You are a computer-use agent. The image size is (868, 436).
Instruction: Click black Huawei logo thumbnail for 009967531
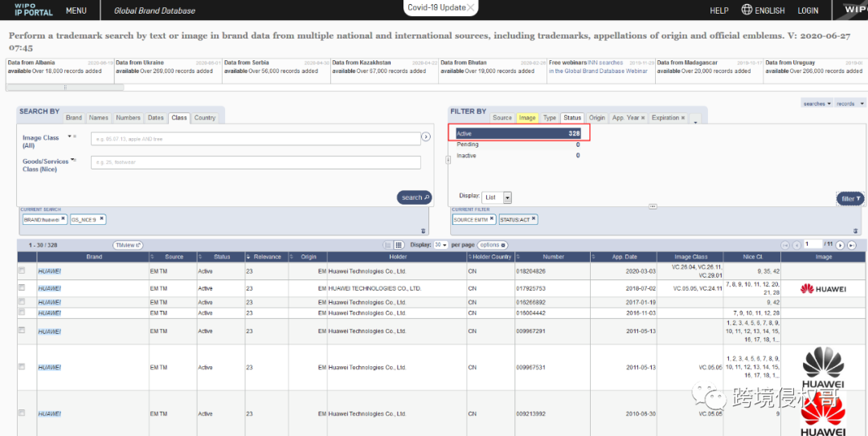click(x=823, y=368)
